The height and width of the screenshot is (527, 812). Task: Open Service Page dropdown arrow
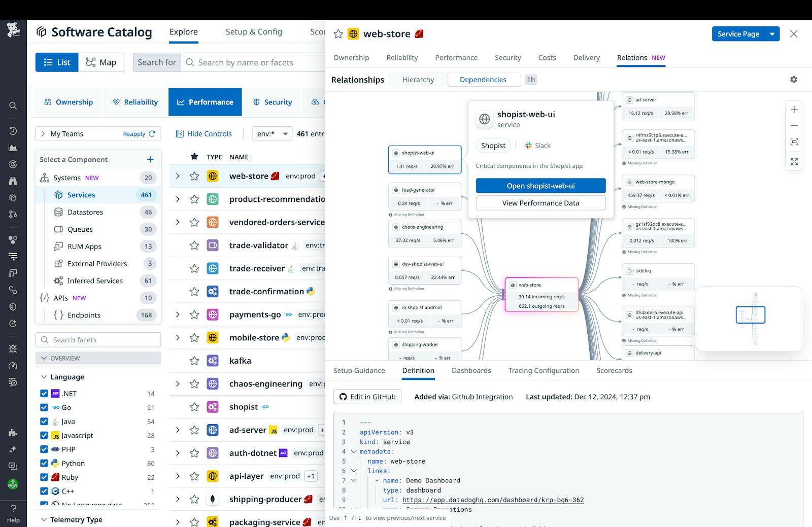[x=772, y=34]
